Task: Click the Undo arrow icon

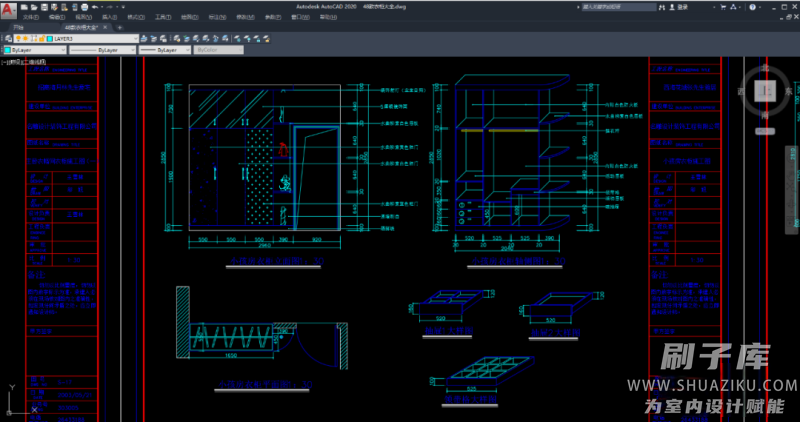Action: pyautogui.click(x=93, y=6)
